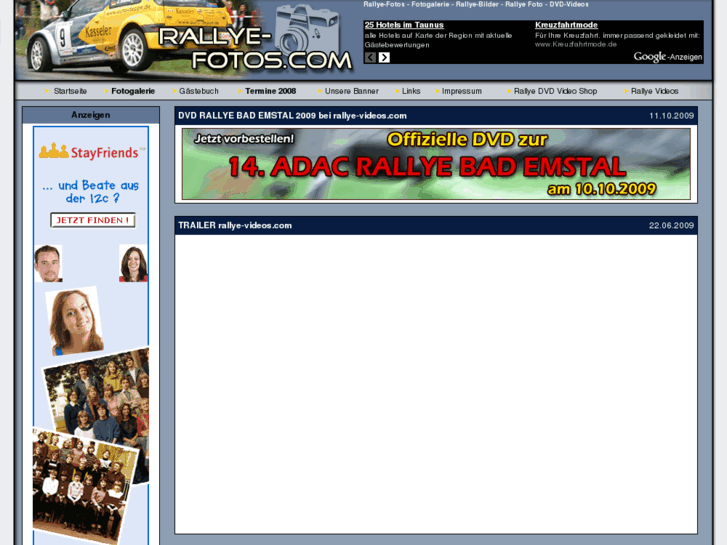
Task: Click the date 22.06.2009
Action: click(671, 225)
